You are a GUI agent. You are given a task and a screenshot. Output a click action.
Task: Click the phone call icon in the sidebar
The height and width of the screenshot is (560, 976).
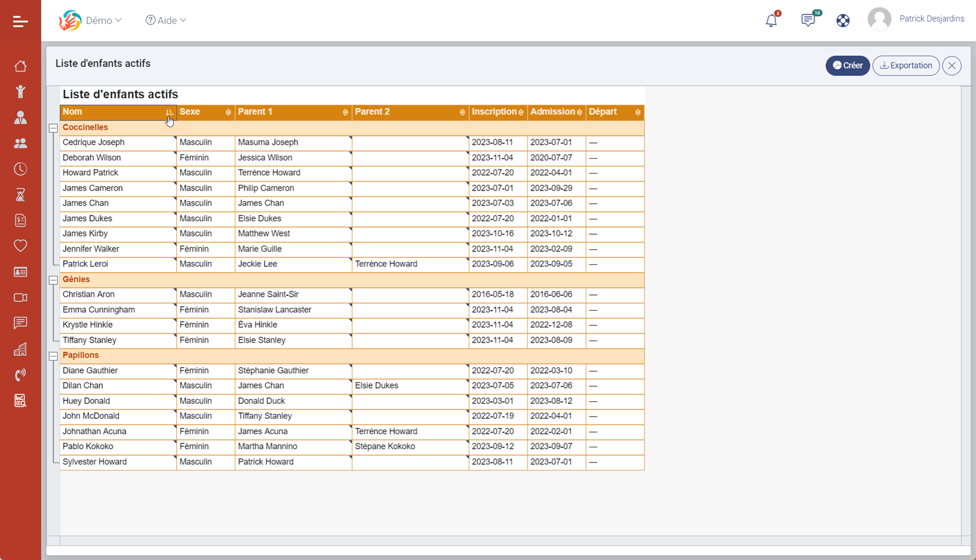coord(20,375)
